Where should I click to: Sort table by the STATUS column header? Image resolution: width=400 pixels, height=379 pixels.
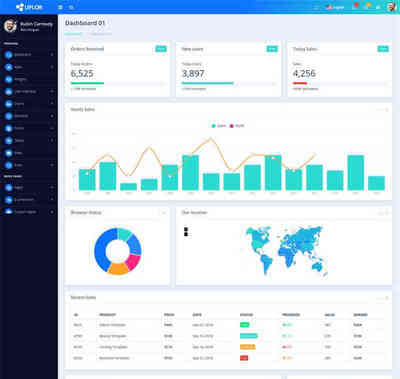(246, 315)
